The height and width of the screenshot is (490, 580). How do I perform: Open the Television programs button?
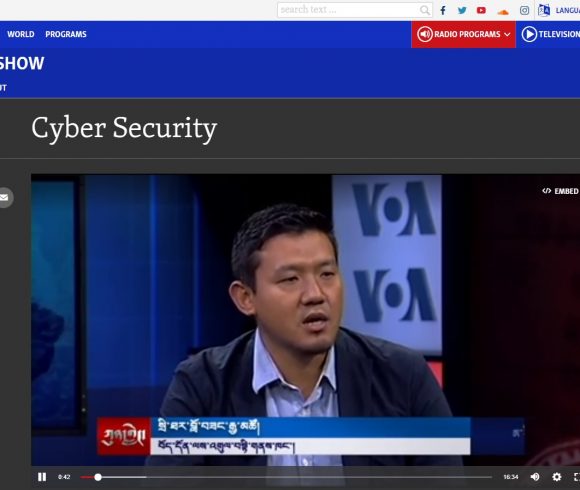pos(550,34)
